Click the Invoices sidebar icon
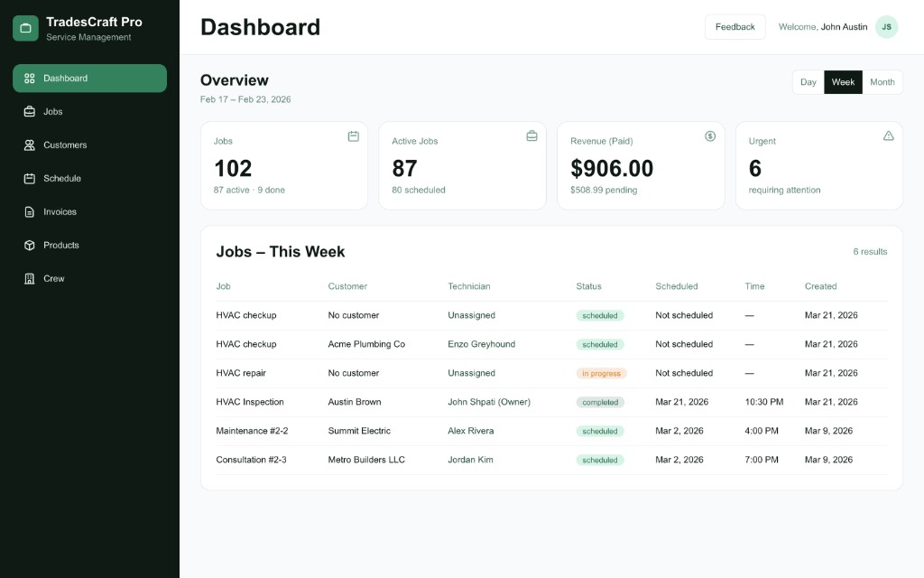The width and height of the screenshot is (924, 578). coord(27,211)
